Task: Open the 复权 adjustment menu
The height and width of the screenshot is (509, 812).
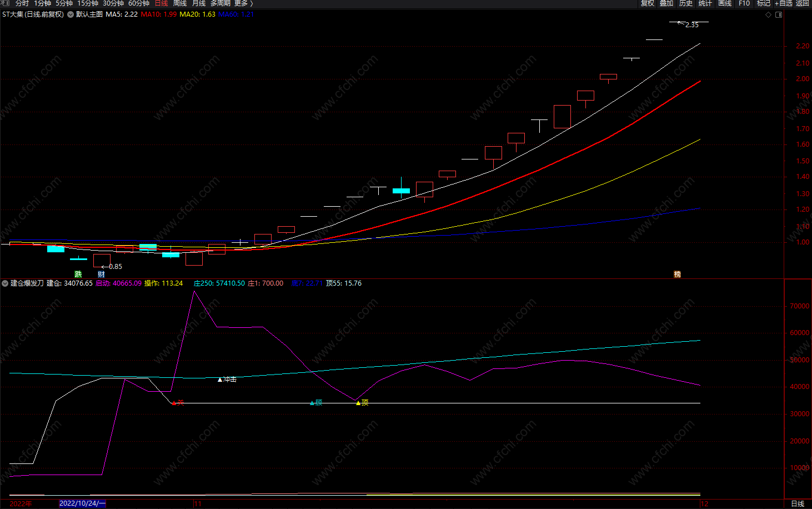Action: [648, 3]
